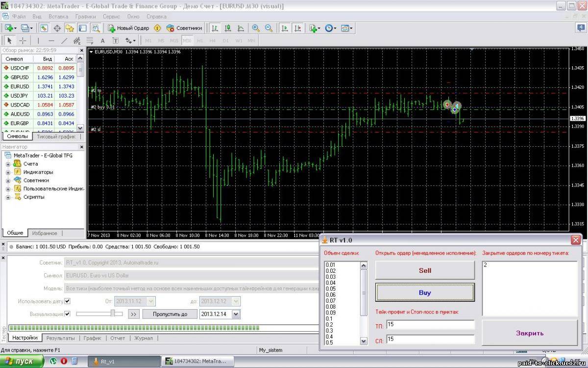Open the 2013.12.14 skip-to date dropdown
This screenshot has width=588, height=368.
tap(236, 314)
